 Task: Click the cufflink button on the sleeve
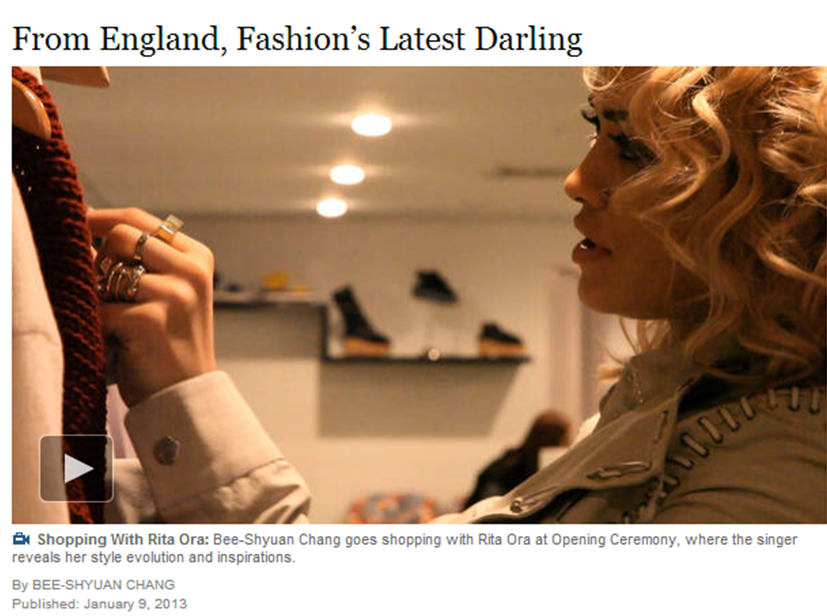tap(167, 450)
